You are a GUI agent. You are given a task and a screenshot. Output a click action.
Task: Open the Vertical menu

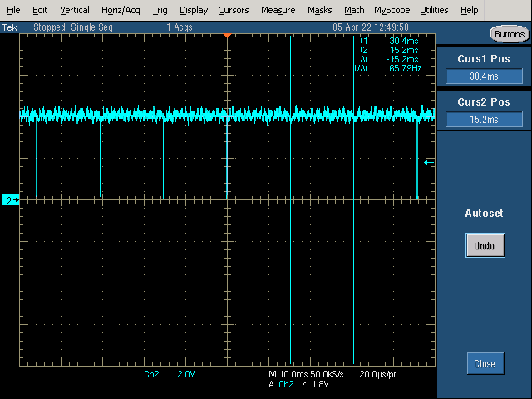[x=75, y=10]
